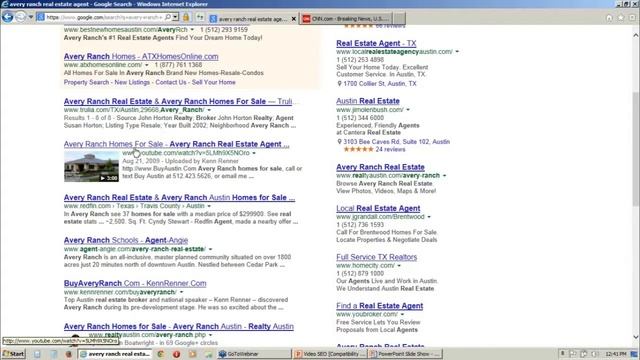
Task: Open the Windows Start button
Action: point(13,354)
